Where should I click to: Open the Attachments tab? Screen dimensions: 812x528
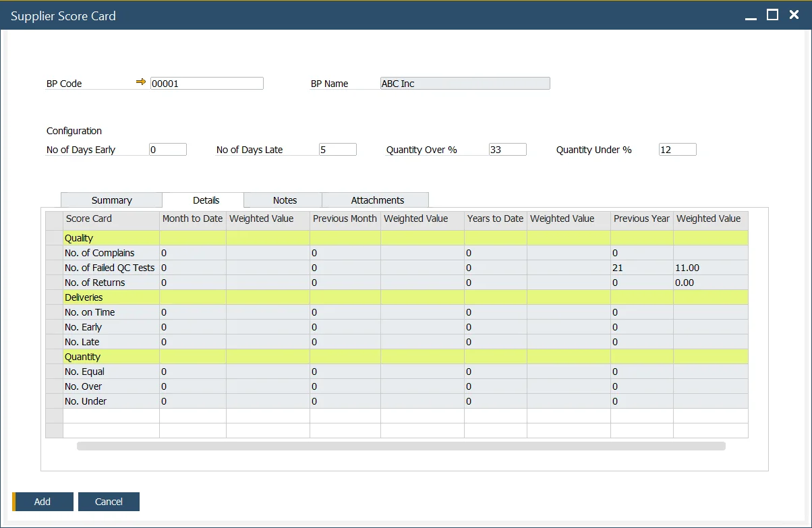[x=375, y=200]
